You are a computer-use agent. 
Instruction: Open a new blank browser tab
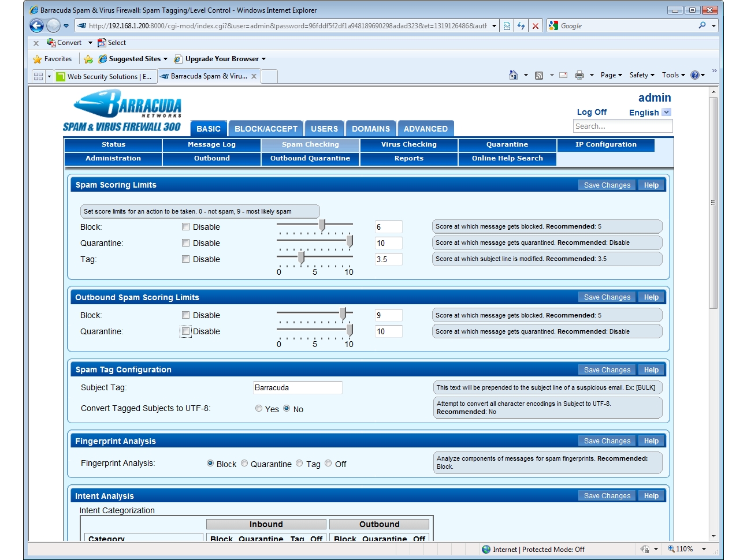[269, 76]
